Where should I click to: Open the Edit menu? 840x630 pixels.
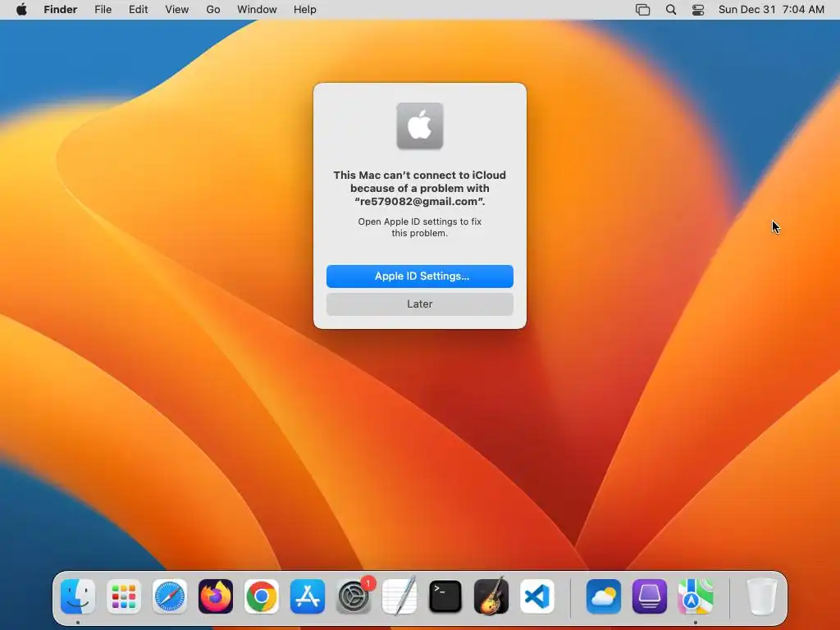[138, 10]
